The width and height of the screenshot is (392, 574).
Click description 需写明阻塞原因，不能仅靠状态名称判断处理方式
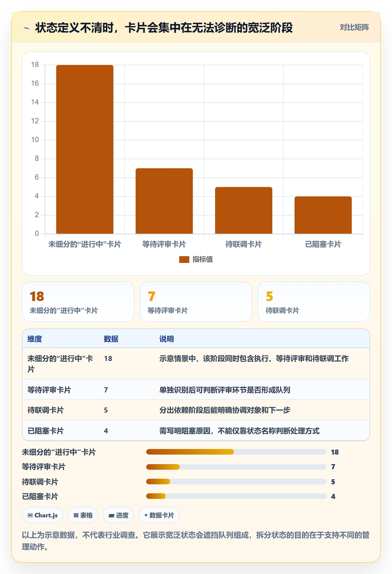(x=239, y=431)
